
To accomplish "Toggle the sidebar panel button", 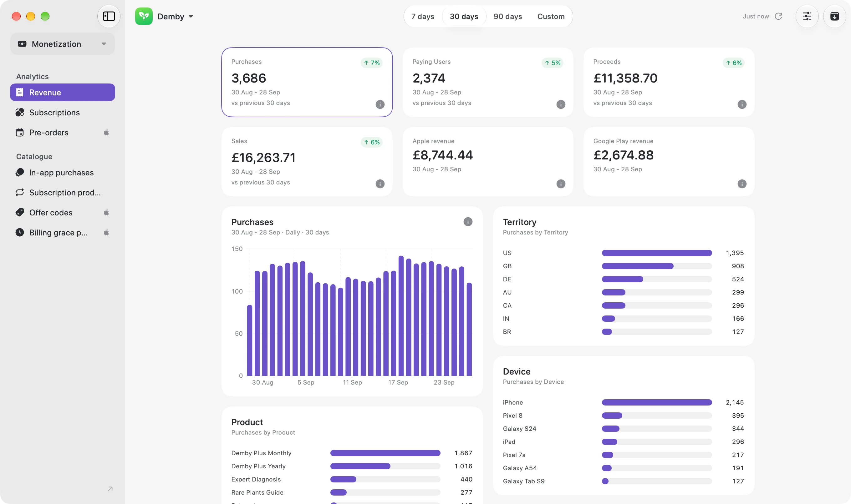I will click(109, 16).
